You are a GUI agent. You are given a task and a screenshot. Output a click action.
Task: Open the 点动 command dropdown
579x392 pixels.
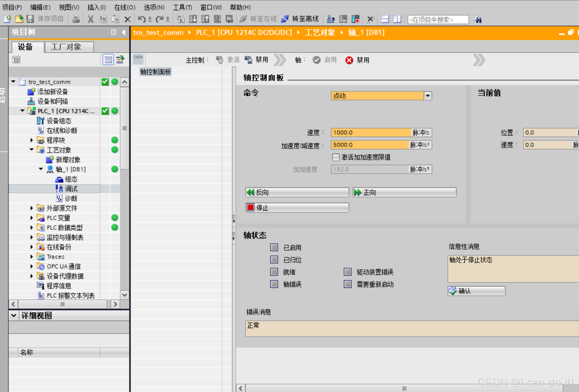(428, 96)
